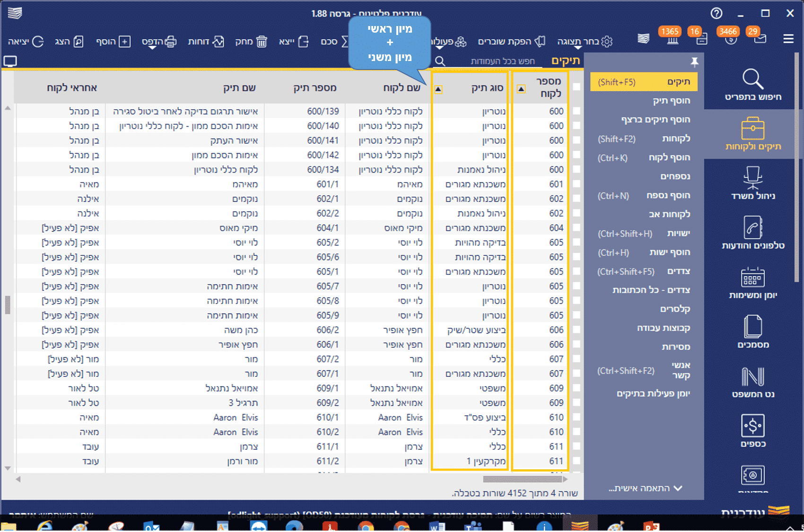Viewport: 804px width, 532px height.
Task: Click the שם לקוח column header
Action: coord(402,87)
